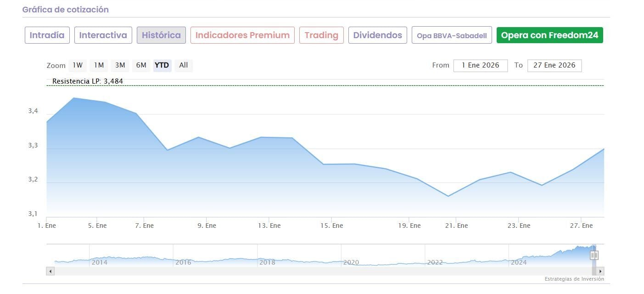Click the navigator right scroll arrow
Viewport: 644px width, 294px height.
point(600,271)
